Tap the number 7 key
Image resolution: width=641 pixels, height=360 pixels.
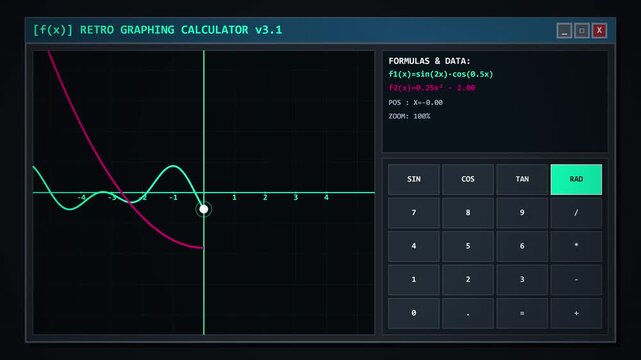pyautogui.click(x=414, y=213)
